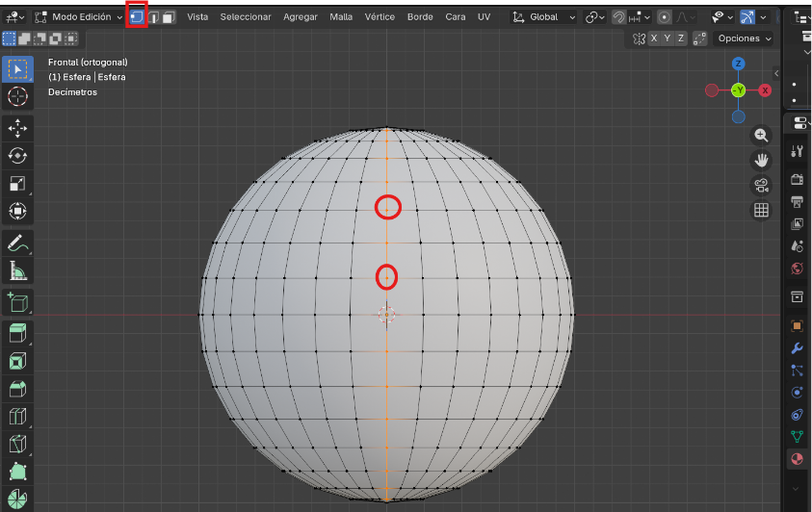Click the red X axis gizmo handle
This screenshot has height=512, width=812.
tap(765, 90)
